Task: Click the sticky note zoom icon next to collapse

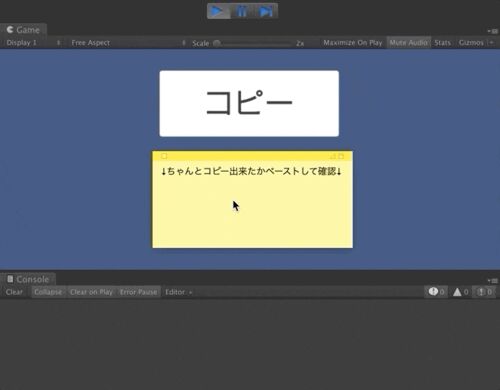Action: tap(333, 156)
